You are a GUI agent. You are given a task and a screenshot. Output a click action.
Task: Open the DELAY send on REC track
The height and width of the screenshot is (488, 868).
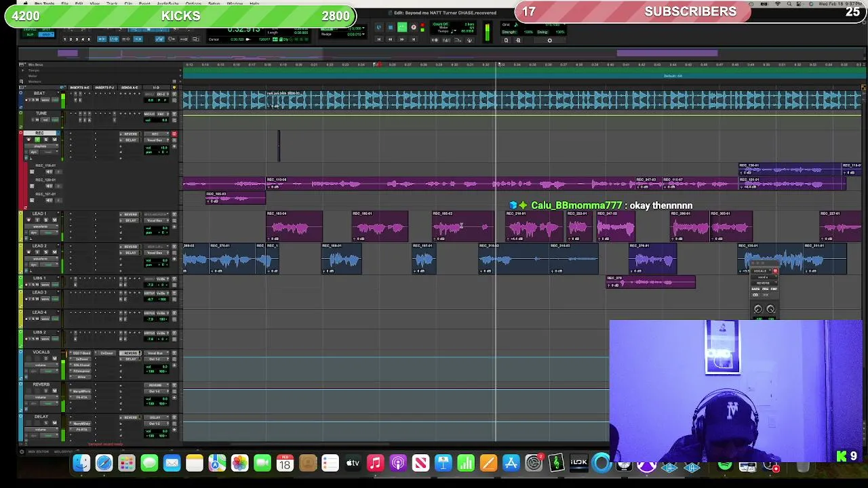(x=130, y=140)
